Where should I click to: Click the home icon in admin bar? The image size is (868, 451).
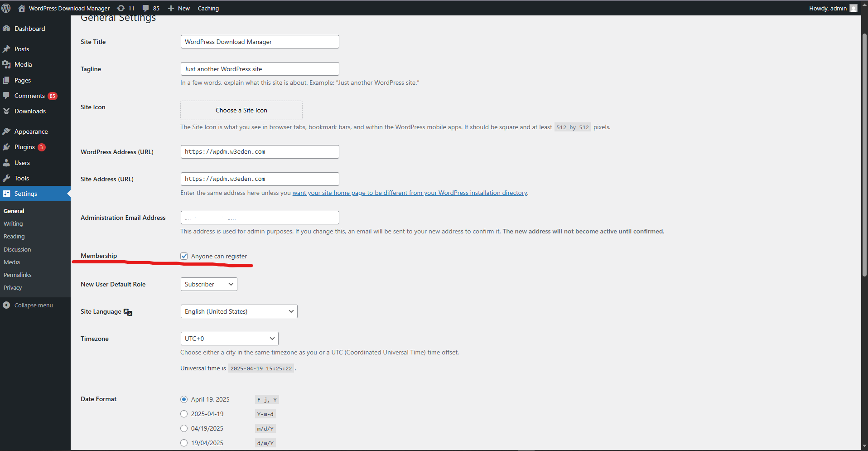pyautogui.click(x=21, y=8)
